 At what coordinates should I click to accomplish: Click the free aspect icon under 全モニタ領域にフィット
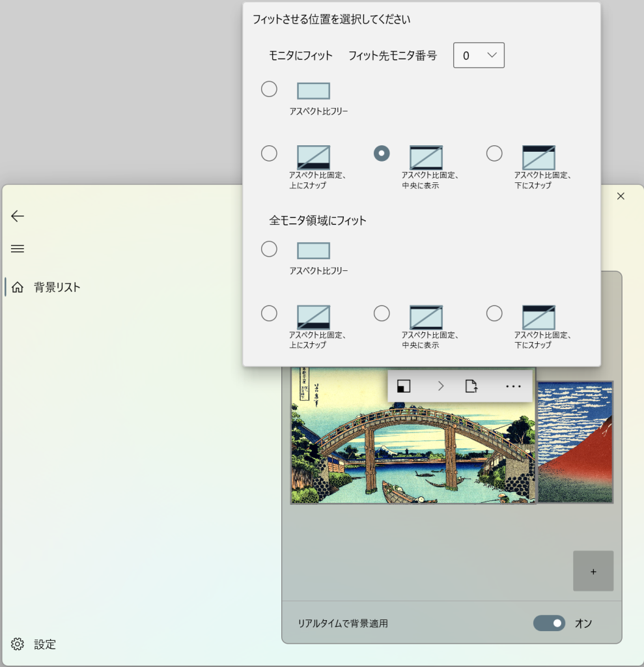[x=313, y=251]
